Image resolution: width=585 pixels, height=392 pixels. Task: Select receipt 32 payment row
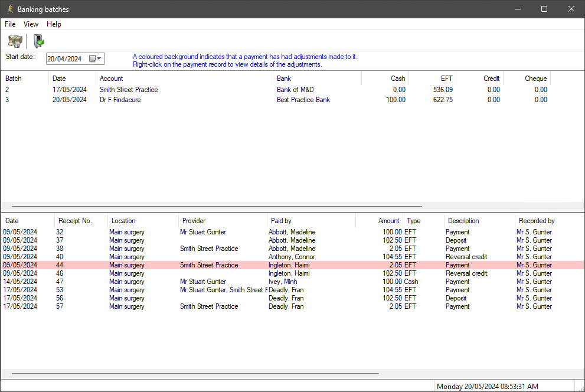[293, 232]
